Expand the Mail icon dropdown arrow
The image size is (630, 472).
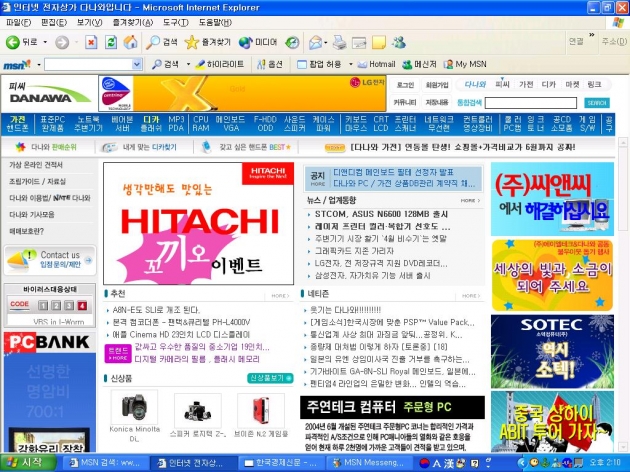pyautogui.click(x=325, y=43)
